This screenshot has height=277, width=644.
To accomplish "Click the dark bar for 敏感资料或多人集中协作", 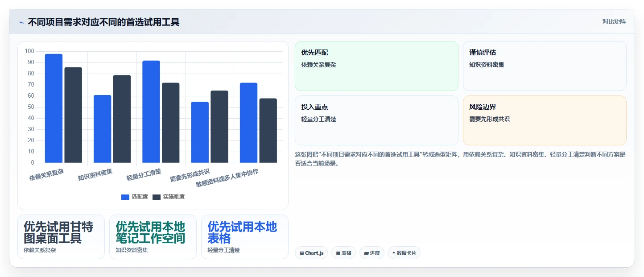I will click(268, 131).
